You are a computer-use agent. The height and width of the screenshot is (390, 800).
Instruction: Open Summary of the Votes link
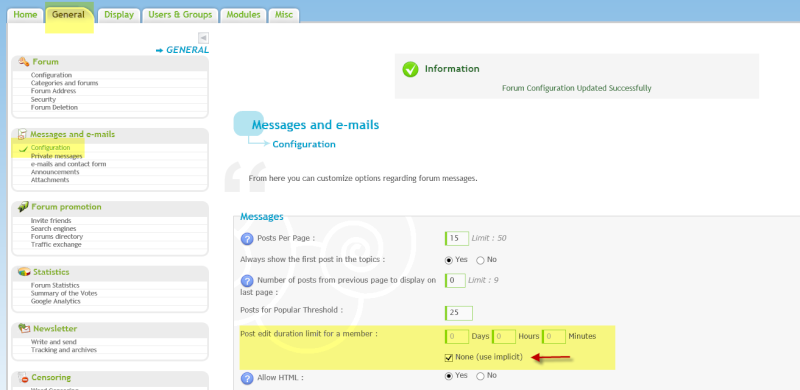[64, 294]
